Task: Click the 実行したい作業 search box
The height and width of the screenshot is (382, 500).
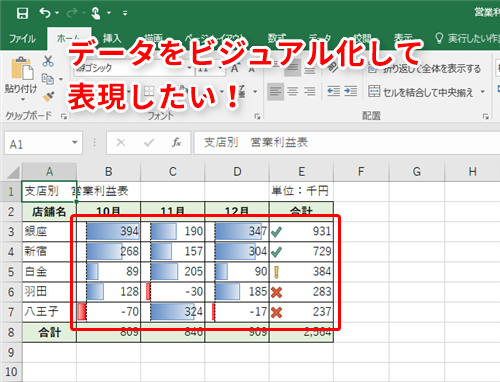Action: pyautogui.click(x=467, y=39)
